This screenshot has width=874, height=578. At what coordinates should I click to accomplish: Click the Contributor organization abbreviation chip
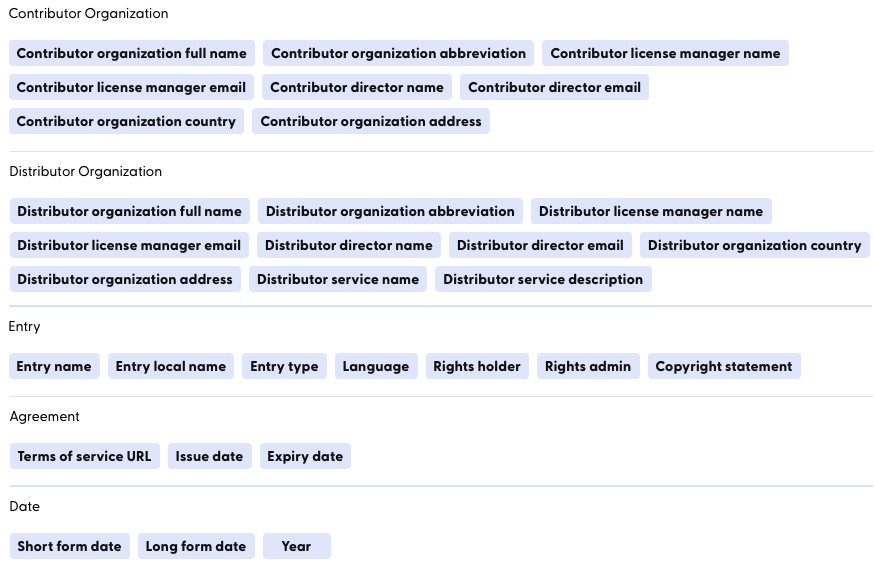398,53
